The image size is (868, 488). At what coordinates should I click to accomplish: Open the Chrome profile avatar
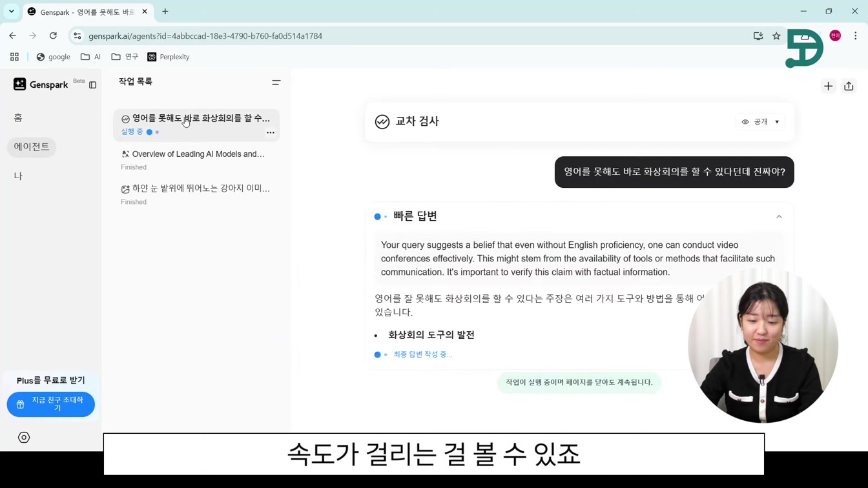(x=835, y=36)
